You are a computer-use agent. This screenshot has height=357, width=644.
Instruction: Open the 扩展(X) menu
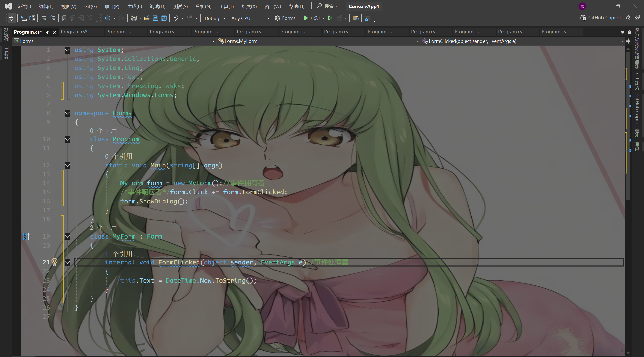[249, 6]
